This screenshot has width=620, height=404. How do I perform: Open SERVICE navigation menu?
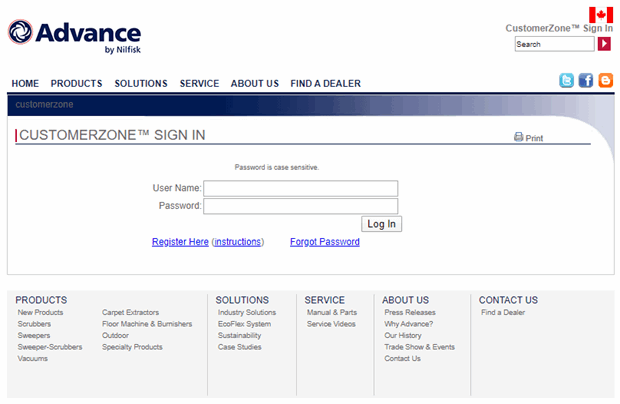[x=199, y=84]
